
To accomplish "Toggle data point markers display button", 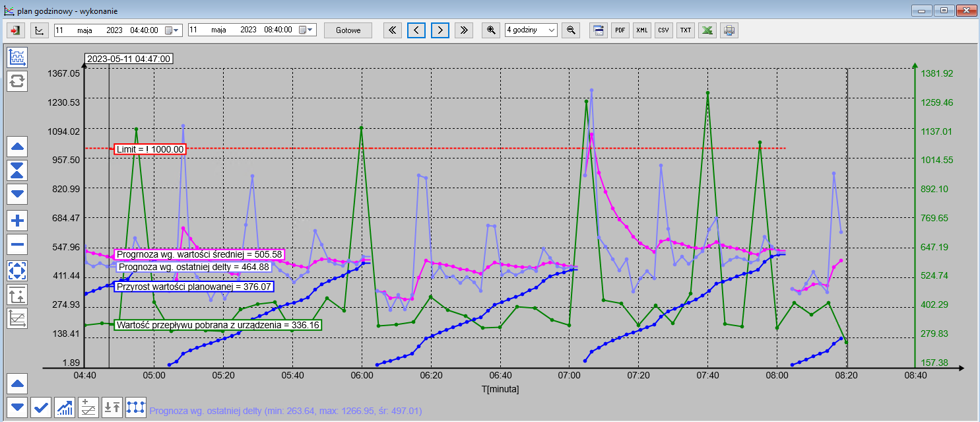I will (136, 407).
